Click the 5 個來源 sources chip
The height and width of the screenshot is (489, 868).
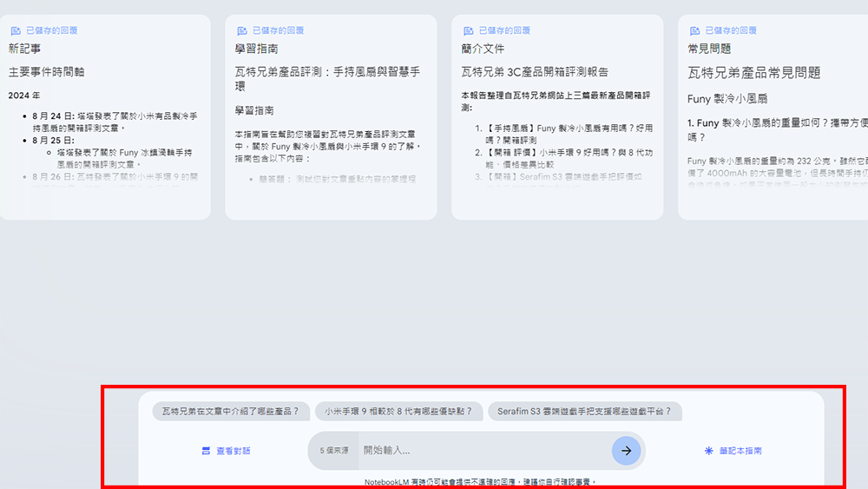point(334,451)
